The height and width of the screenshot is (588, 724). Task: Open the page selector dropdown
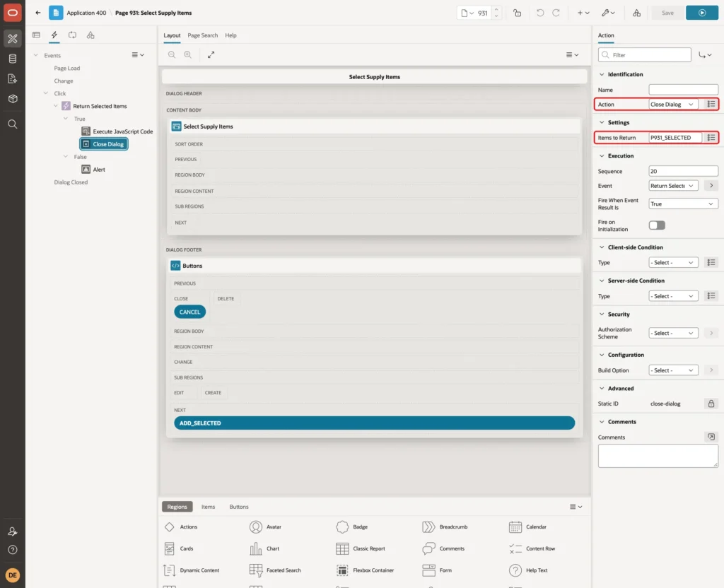tap(467, 13)
